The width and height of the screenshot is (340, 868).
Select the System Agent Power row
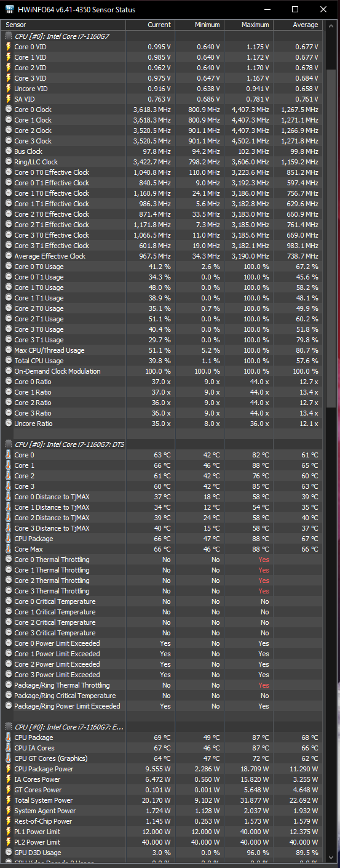(x=162, y=811)
